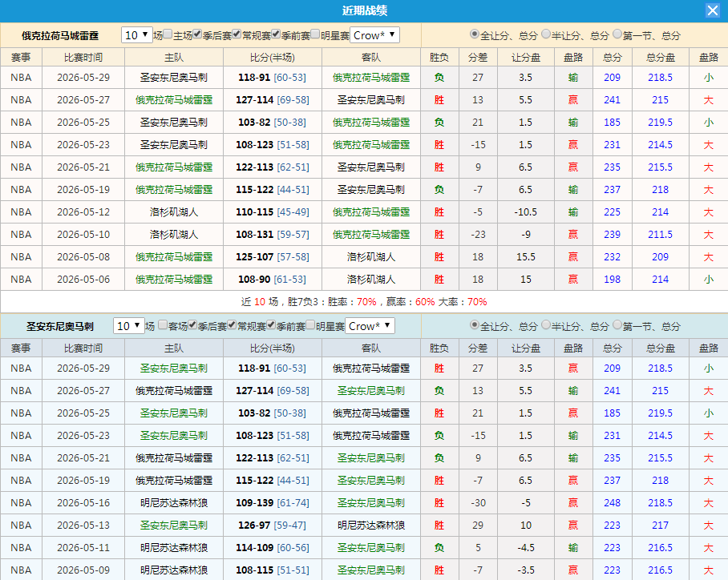Click score 118-91 [60-53] in the 雷霆 table
The height and width of the screenshot is (580, 728).
272,78
